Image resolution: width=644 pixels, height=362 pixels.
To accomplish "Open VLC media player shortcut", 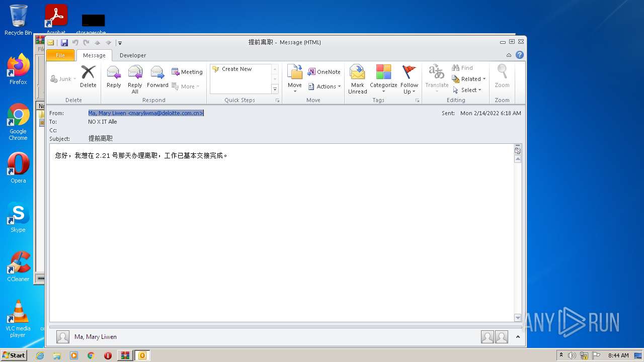I will (x=18, y=319).
